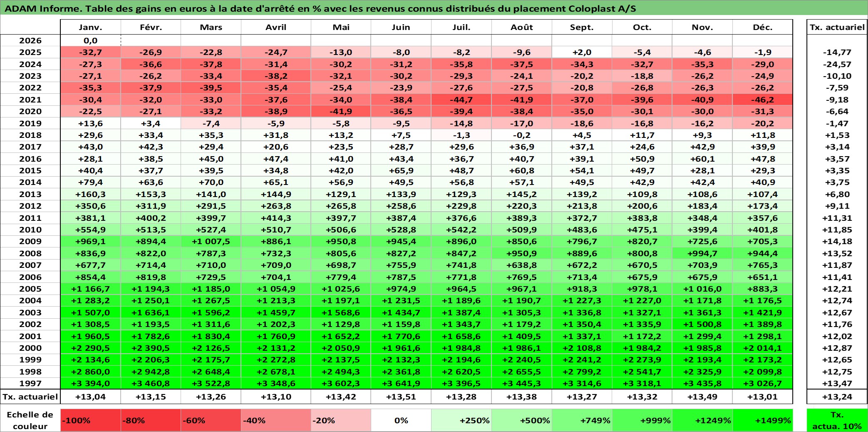Screen dimensions: 868x432
Task: Click the value +13,01 in bottom Déc. cell
Action: pyautogui.click(x=763, y=397)
